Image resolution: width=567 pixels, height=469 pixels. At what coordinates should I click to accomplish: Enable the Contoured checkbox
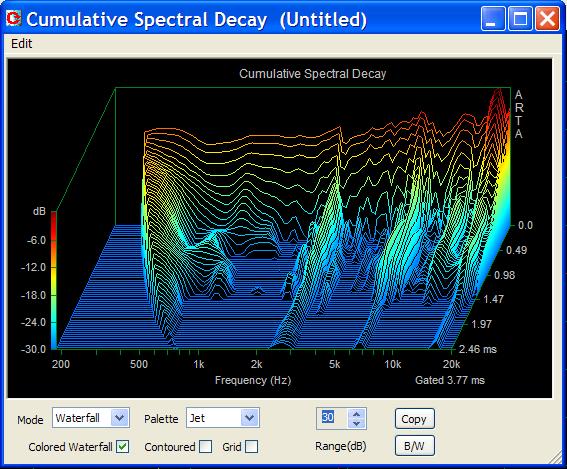pos(205,447)
